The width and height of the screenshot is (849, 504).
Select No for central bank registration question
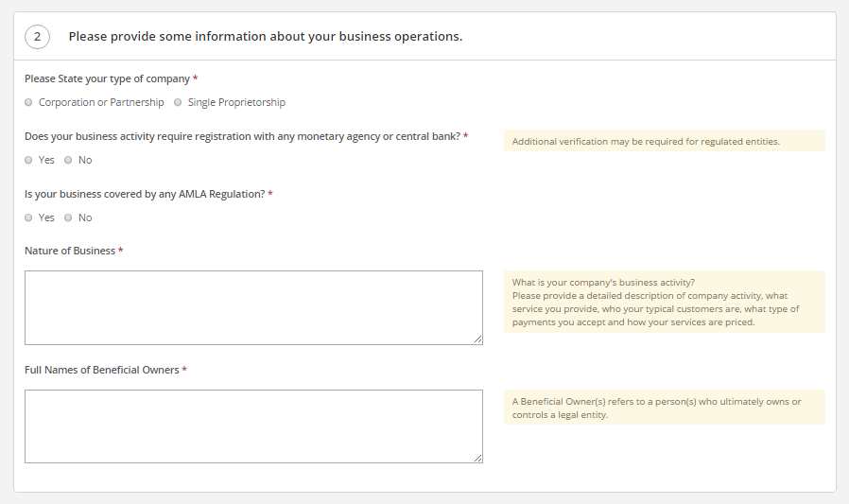point(68,160)
